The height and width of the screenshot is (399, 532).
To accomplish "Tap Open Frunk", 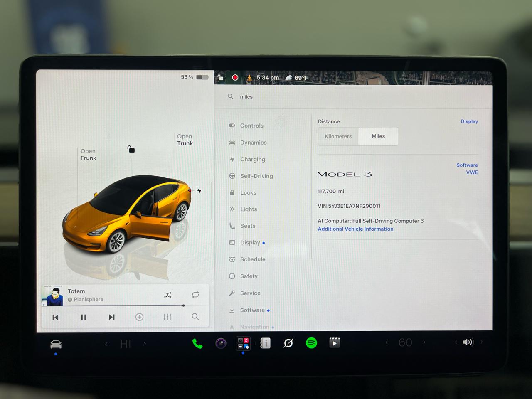I will point(88,155).
